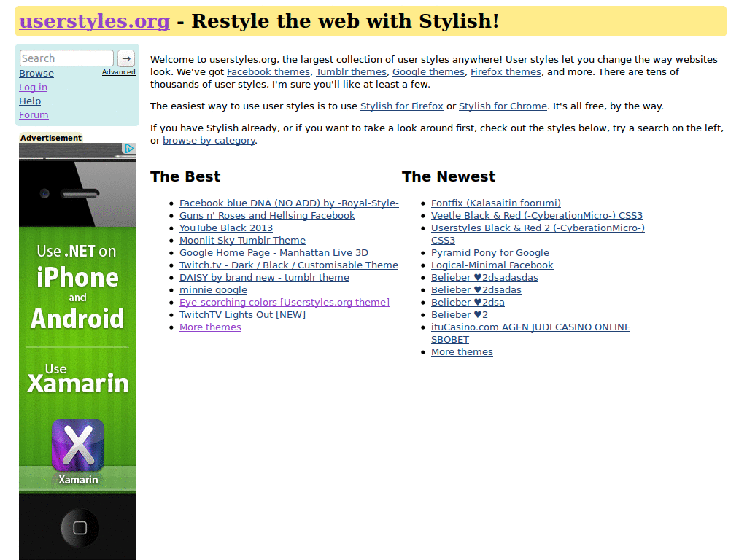Open ituCasino.com AGEN JUDI CASINO link
This screenshot has height=560, width=747.
[x=531, y=327]
